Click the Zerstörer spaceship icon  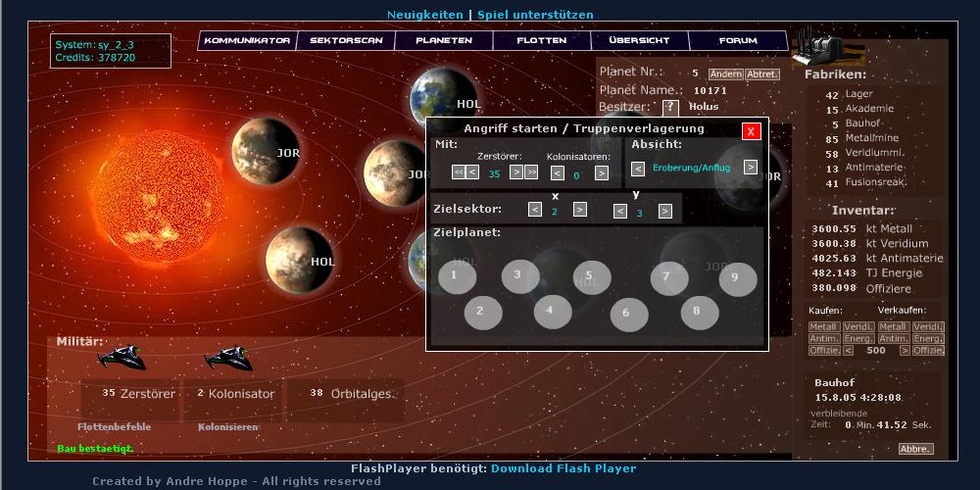pyautogui.click(x=122, y=358)
